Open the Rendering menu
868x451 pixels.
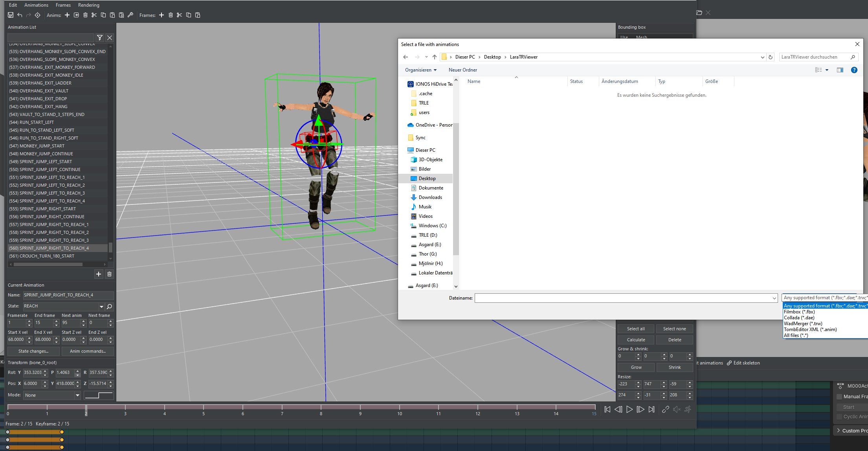tap(88, 5)
